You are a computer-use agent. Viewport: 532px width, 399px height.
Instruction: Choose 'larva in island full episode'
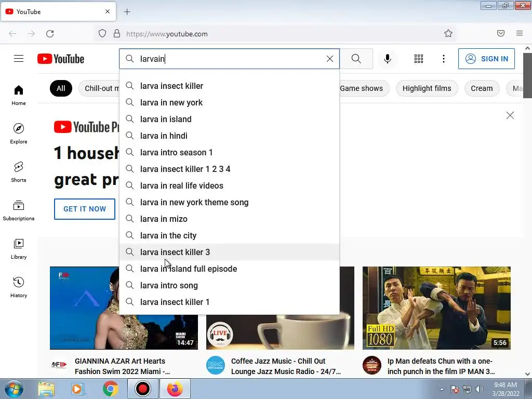pyautogui.click(x=229, y=269)
